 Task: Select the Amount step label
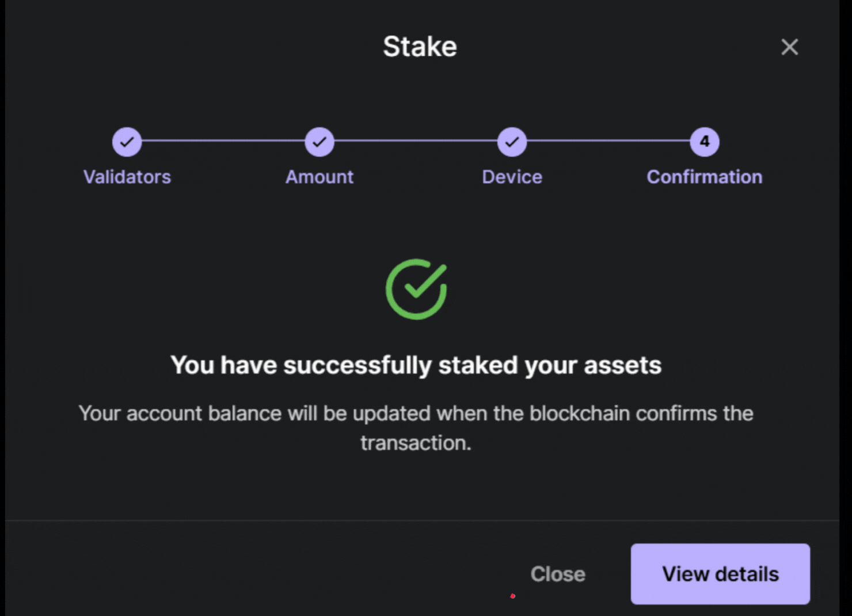tap(319, 177)
